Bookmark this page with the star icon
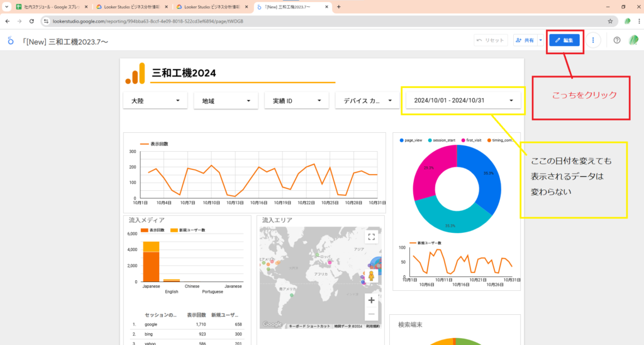This screenshot has width=644, height=345. 610,21
